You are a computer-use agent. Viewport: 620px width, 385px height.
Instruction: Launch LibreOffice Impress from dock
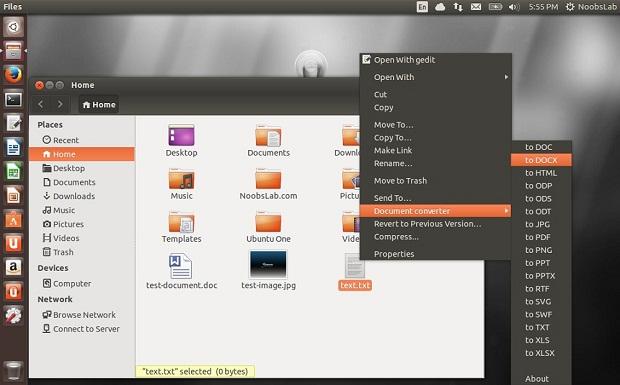click(13, 195)
